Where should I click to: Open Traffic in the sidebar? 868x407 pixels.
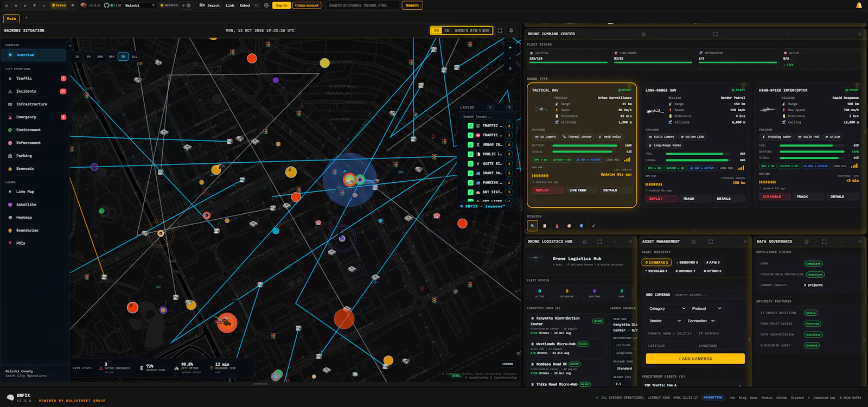[x=34, y=79]
